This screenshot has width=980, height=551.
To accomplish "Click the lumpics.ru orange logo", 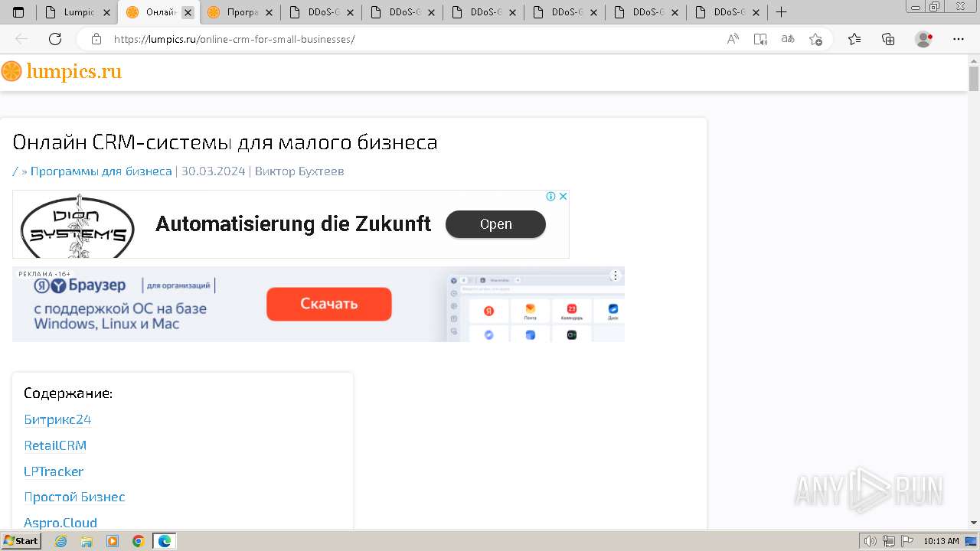I will pyautogui.click(x=11, y=72).
